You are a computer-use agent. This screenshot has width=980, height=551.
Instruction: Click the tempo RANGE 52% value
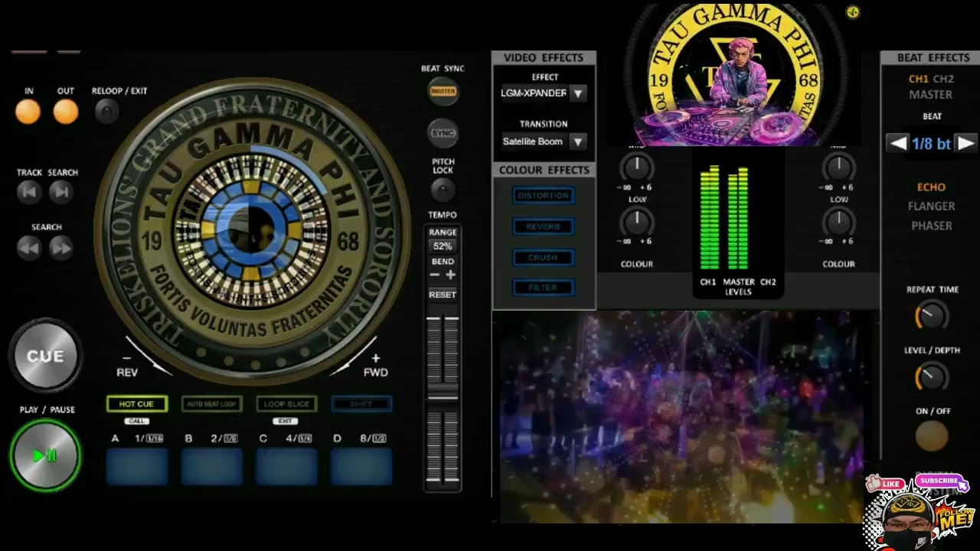(x=443, y=246)
